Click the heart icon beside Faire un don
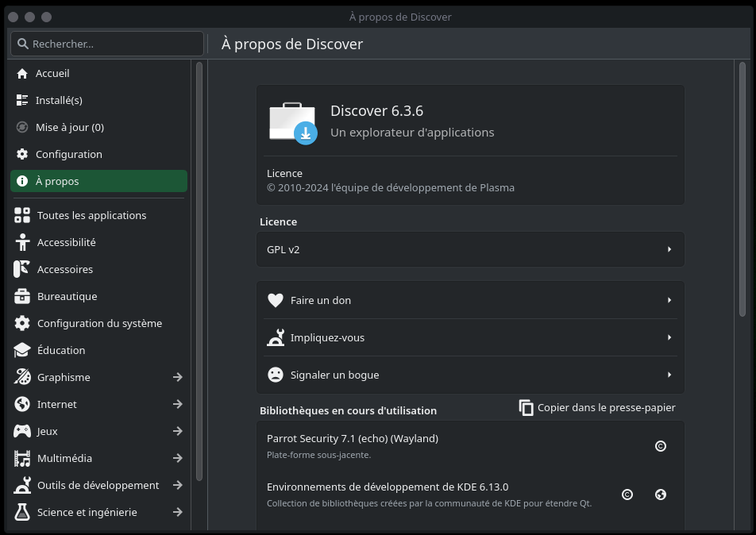Image resolution: width=756 pixels, height=535 pixels. (276, 300)
